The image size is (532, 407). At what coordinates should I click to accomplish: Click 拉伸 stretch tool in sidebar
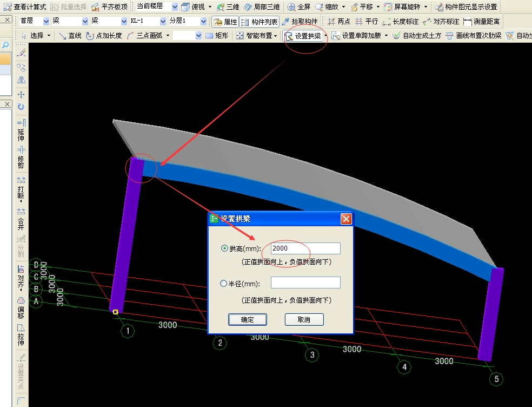(21, 334)
